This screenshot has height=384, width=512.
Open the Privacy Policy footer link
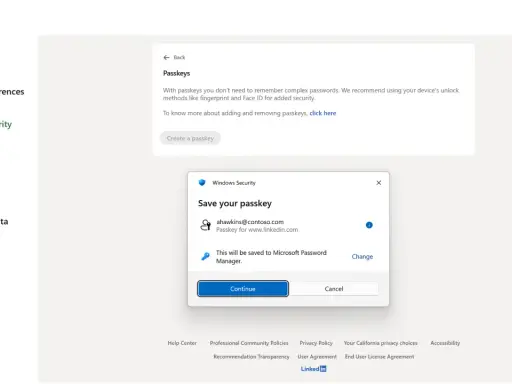pyautogui.click(x=316, y=343)
